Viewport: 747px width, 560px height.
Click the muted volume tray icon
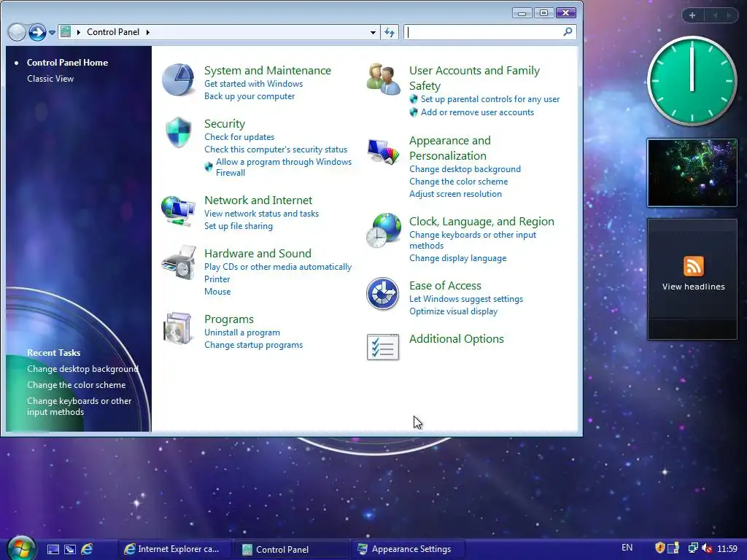(x=707, y=548)
